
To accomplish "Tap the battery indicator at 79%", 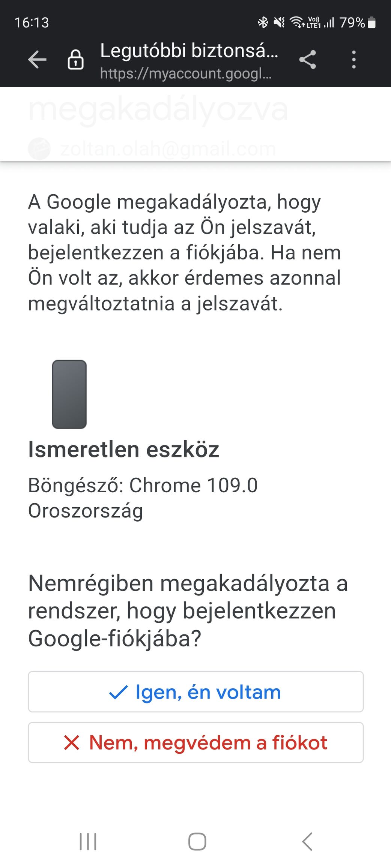I will point(357,22).
